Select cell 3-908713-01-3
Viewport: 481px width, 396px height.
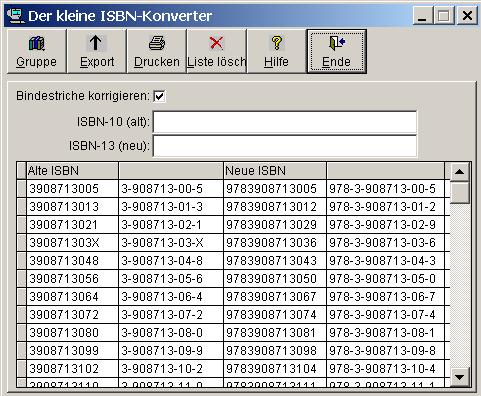[171, 207]
